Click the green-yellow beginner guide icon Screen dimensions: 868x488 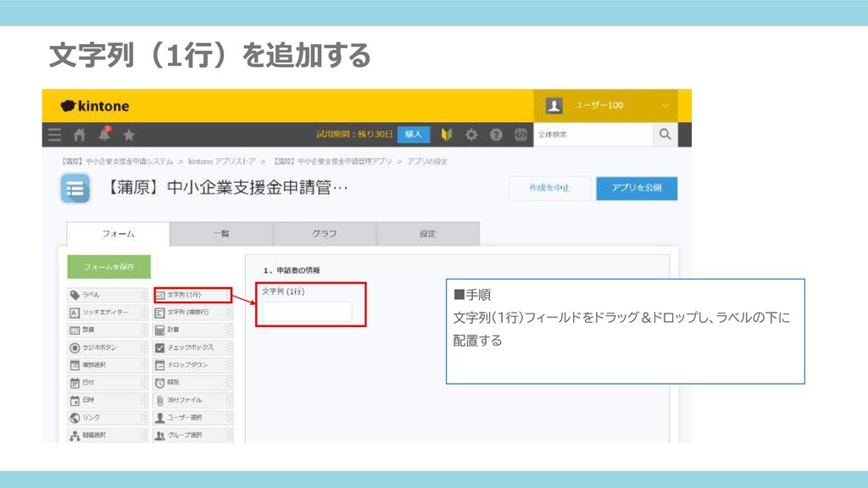pos(446,135)
